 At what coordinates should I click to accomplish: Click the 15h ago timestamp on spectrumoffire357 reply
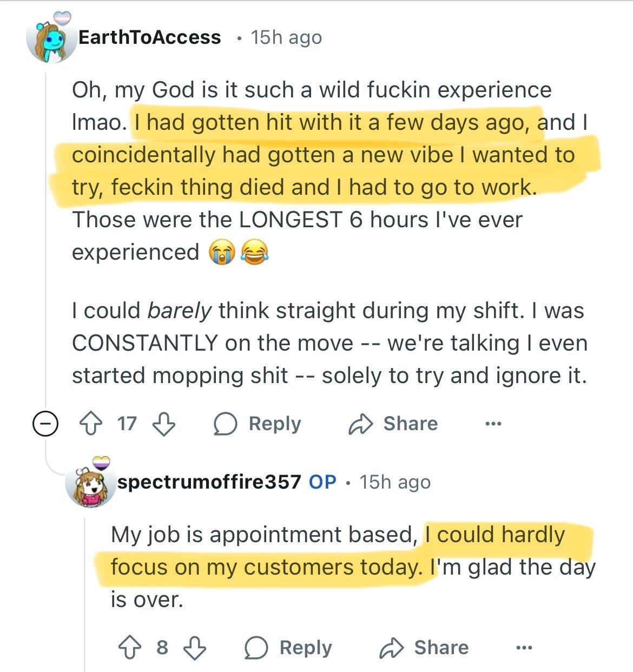[395, 482]
